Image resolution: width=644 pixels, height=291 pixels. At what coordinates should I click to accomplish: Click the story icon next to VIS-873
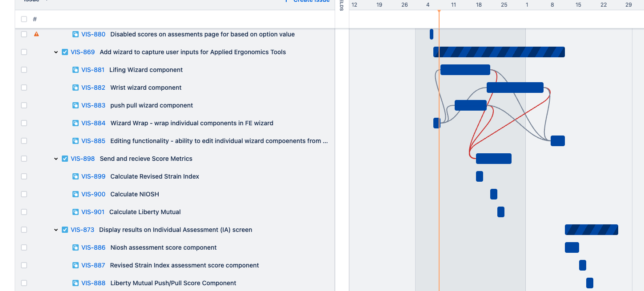pyautogui.click(x=65, y=230)
